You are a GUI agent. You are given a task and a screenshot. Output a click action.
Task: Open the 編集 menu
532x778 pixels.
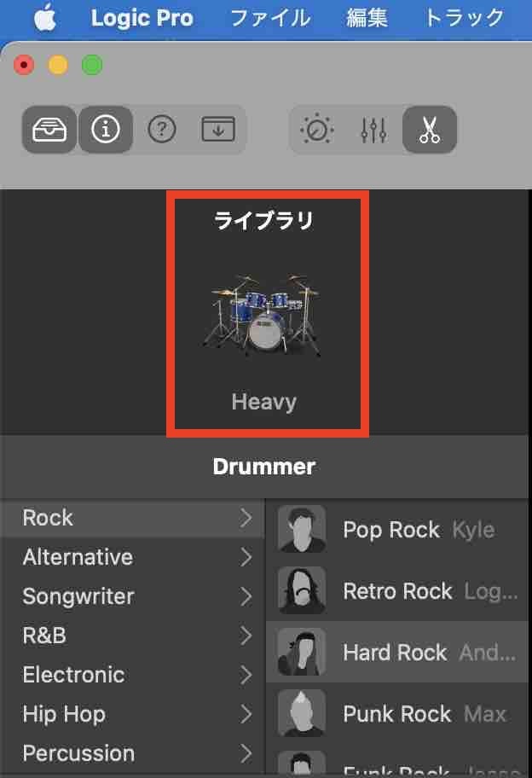367,18
